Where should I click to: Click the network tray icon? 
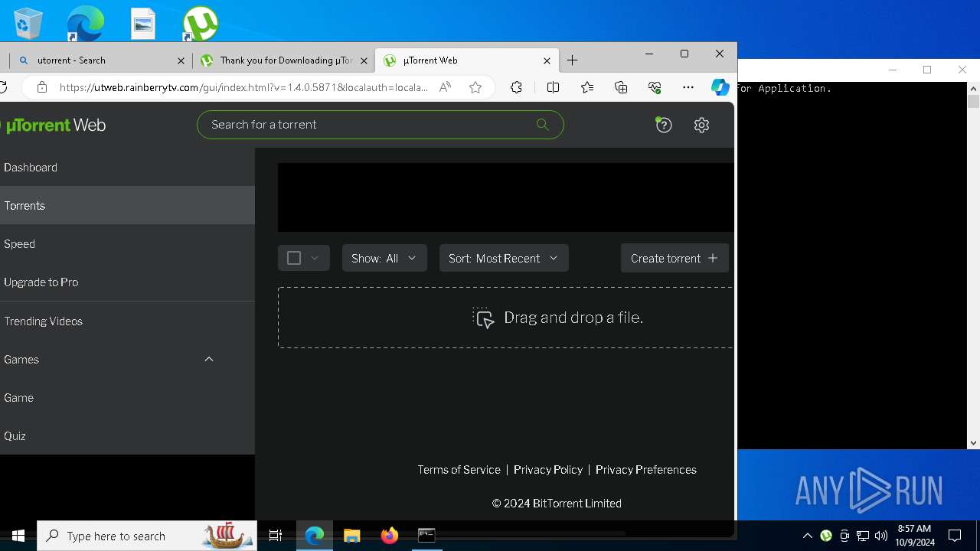863,536
